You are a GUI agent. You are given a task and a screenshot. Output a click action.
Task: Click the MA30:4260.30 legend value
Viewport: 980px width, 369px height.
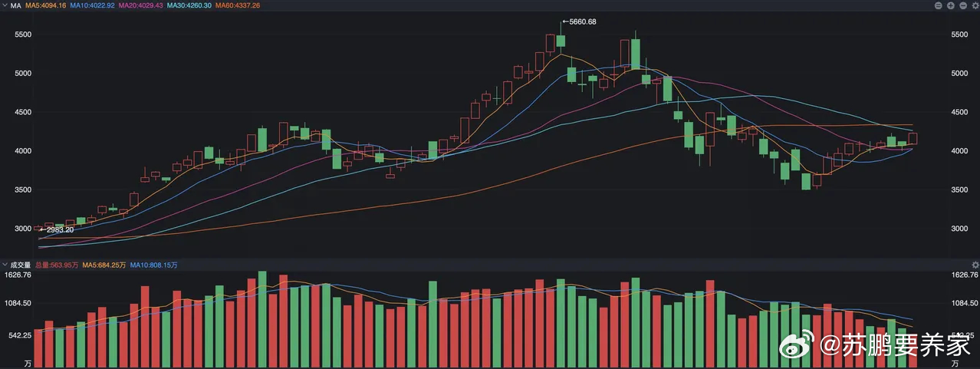[189, 5]
